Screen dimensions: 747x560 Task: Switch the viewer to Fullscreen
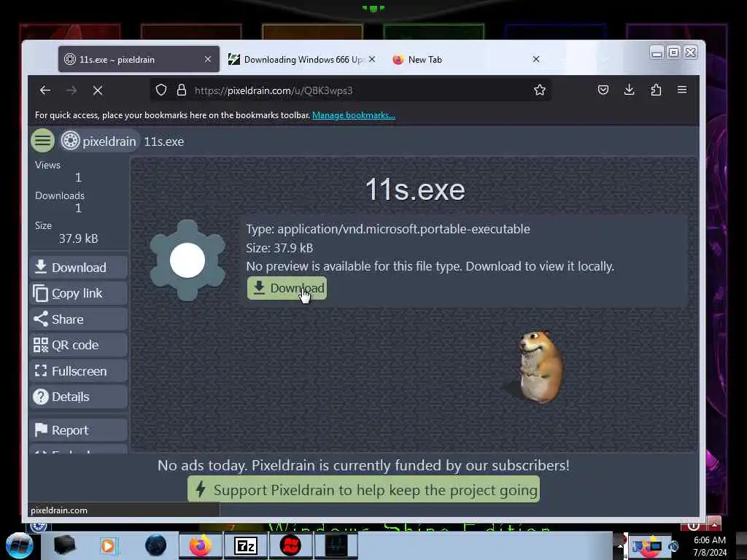79,371
